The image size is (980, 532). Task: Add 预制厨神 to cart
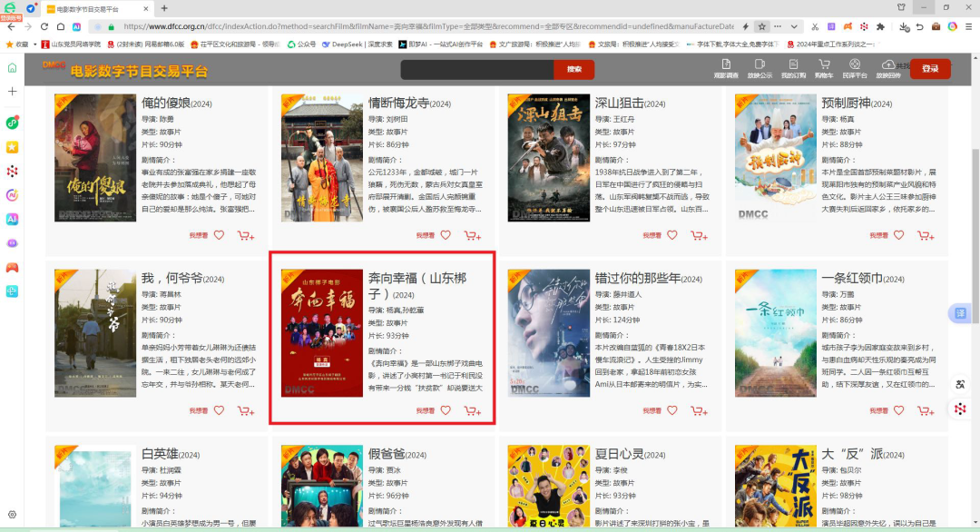[926, 236]
